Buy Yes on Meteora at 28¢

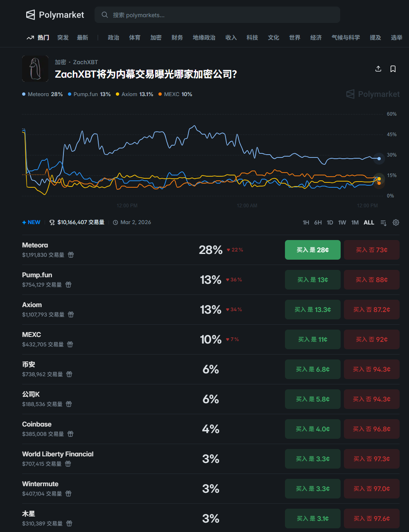(312, 250)
